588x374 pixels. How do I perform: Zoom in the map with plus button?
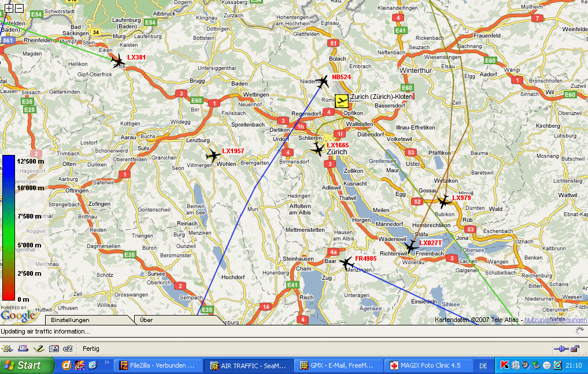pyautogui.click(x=9, y=8)
